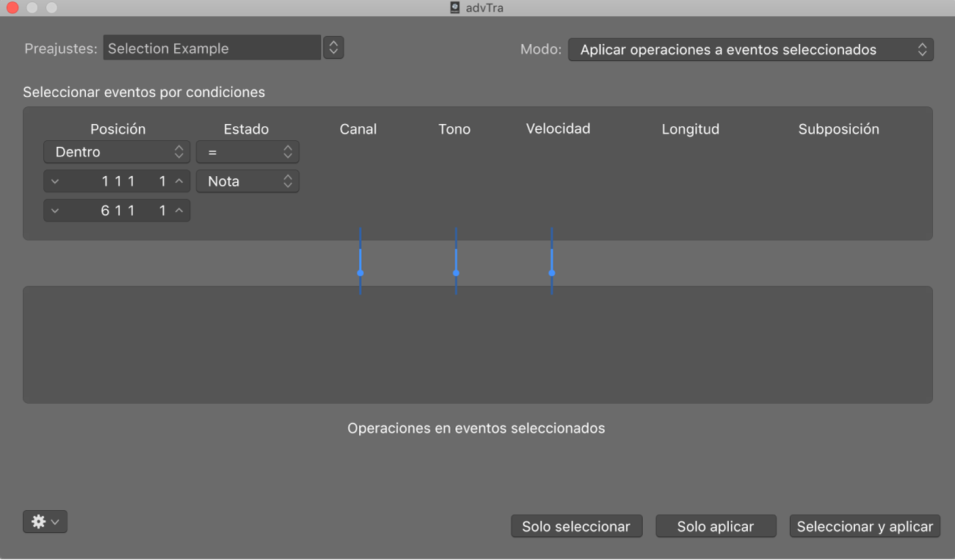
Task: Open the Preajustes preset selector
Action: (333, 47)
